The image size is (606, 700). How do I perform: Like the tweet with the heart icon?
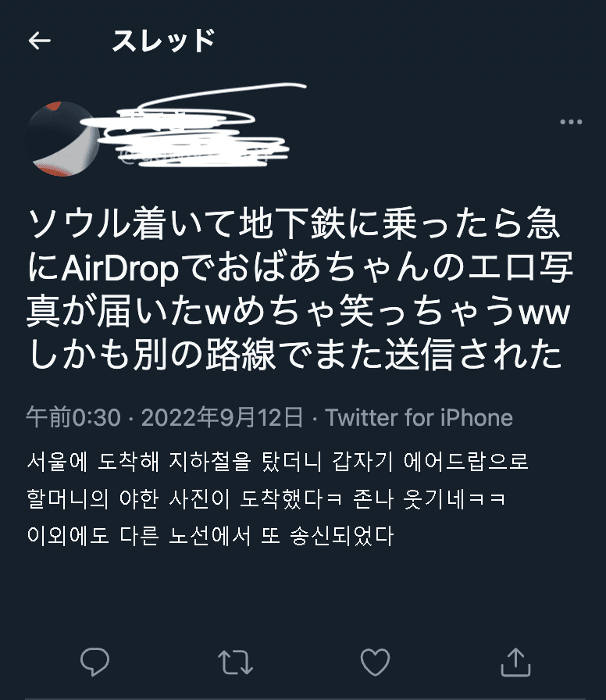(x=375, y=662)
